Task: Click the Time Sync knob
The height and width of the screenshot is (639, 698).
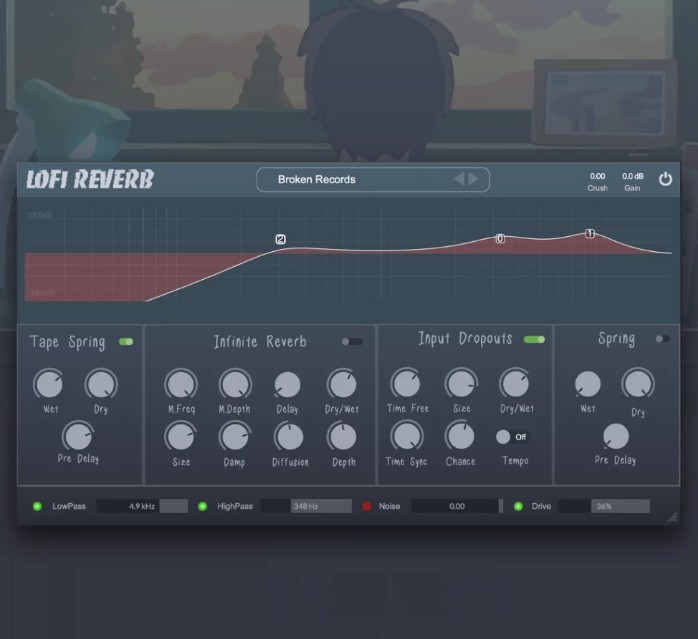Action: [406, 436]
